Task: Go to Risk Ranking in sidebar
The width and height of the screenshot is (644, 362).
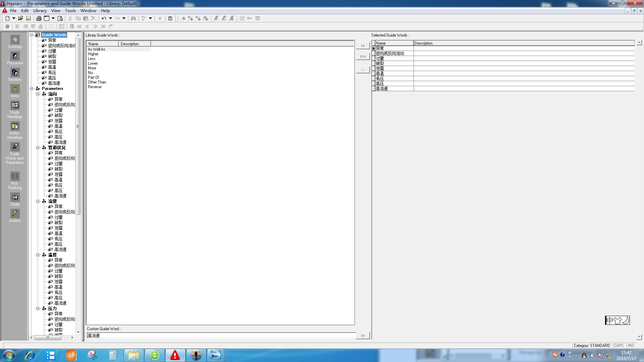Action: click(x=15, y=181)
